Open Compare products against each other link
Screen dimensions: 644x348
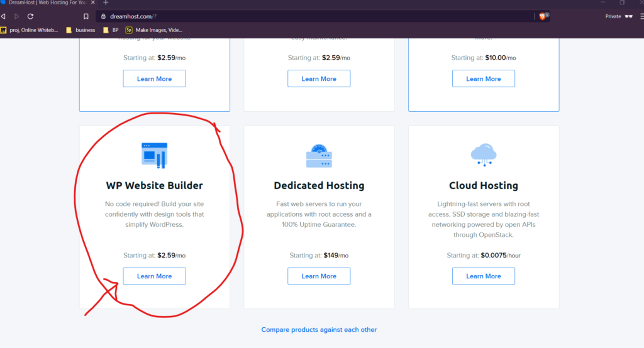point(319,330)
